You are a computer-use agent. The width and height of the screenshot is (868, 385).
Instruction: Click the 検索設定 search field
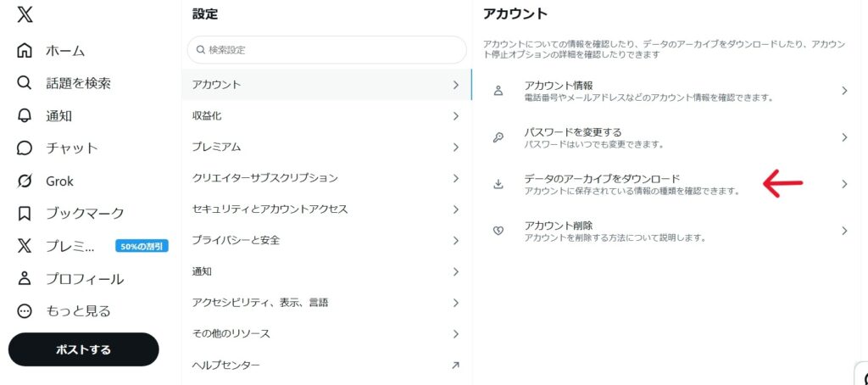coord(326,50)
